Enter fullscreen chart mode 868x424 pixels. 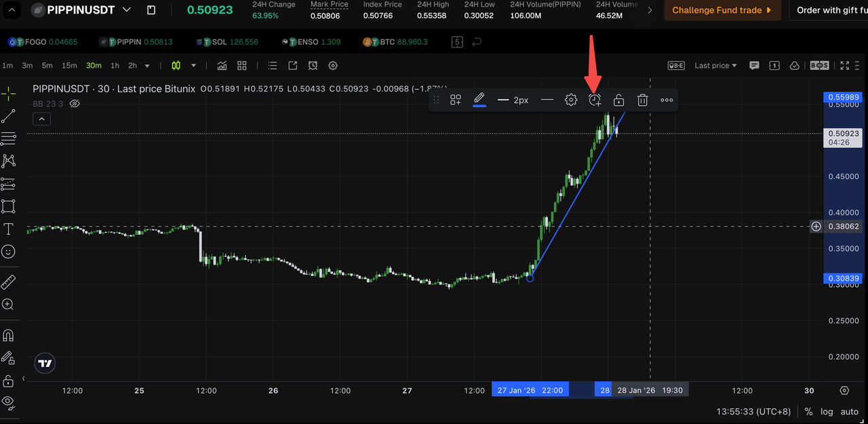tap(844, 65)
